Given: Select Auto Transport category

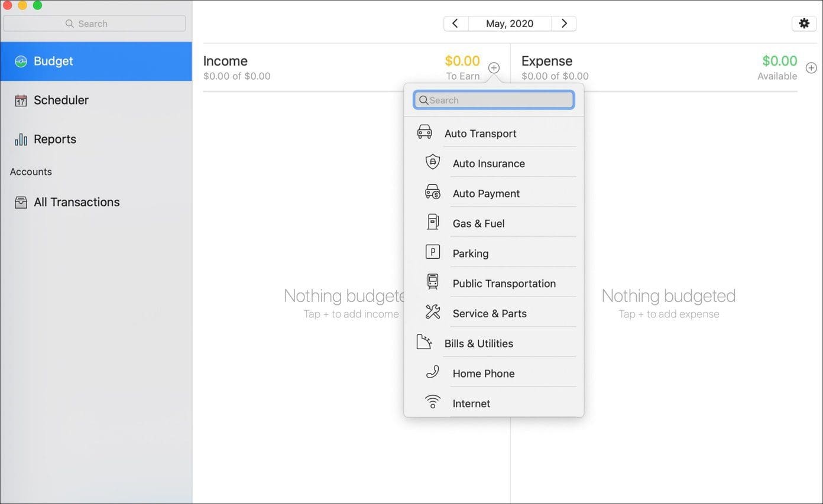Looking at the screenshot, I should coord(494,133).
